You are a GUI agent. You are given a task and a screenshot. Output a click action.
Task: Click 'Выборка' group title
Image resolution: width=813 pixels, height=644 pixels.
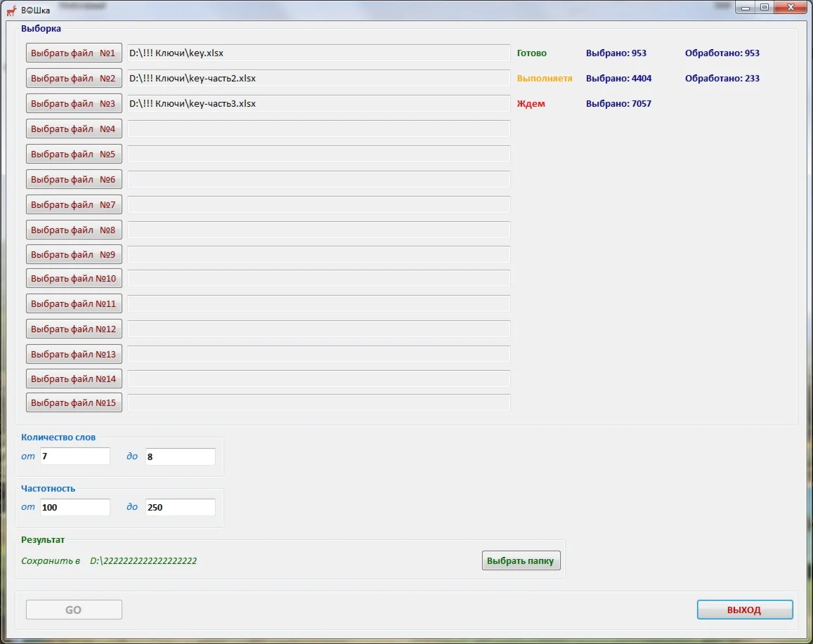point(41,29)
